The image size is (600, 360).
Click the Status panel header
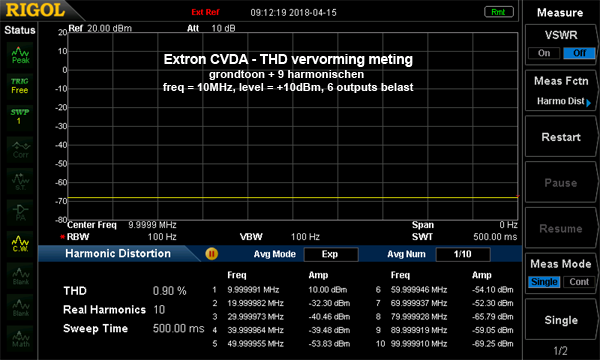[x=20, y=30]
